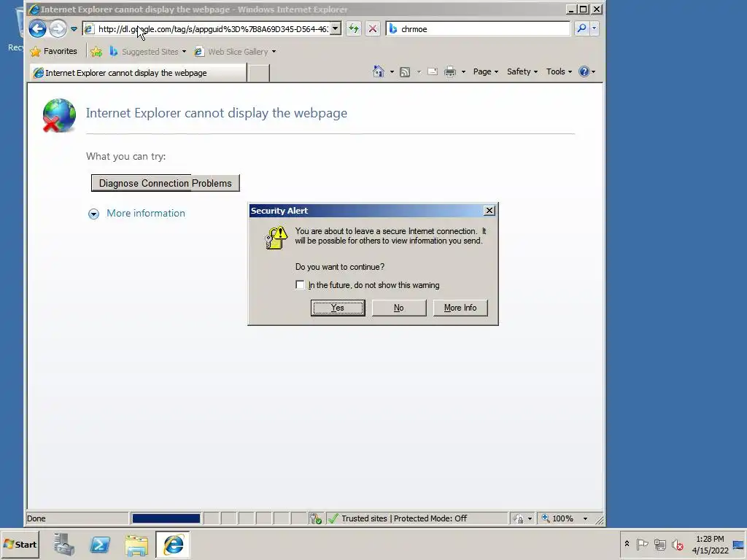Click No in the Security Alert dialog
The width and height of the screenshot is (747, 560).
click(x=399, y=308)
